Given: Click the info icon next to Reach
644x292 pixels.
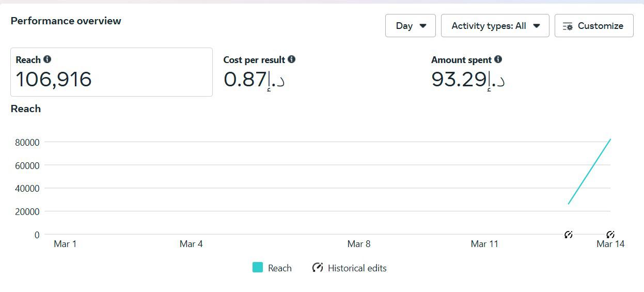Looking at the screenshot, I should click(48, 59).
